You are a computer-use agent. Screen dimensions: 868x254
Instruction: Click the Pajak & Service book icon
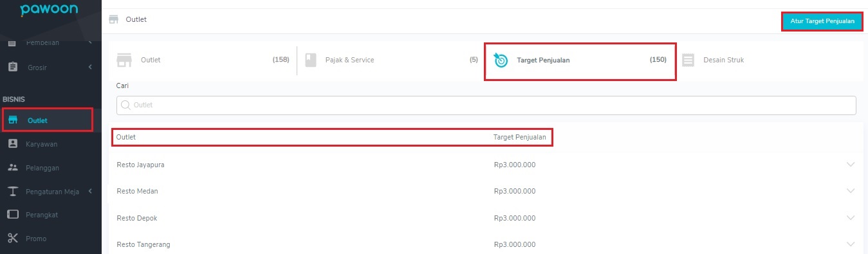click(311, 60)
